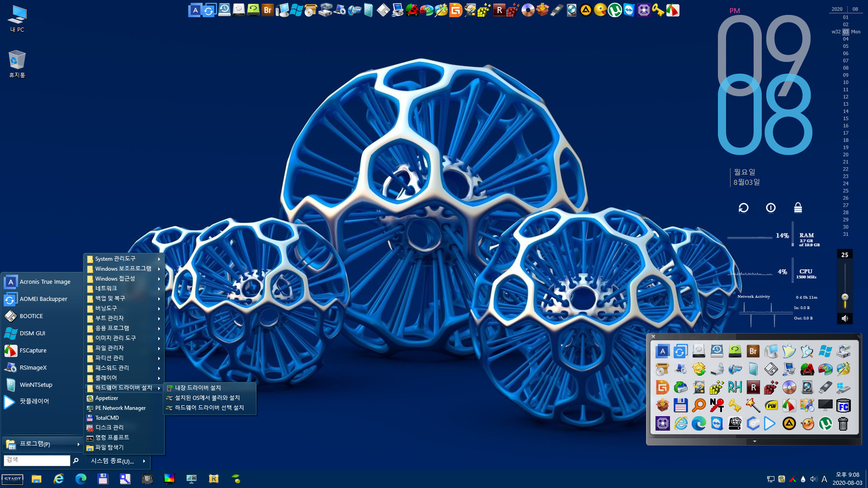868x488 pixels.
Task: Open AIMP player icon in top dock
Action: pyautogui.click(x=586, y=10)
